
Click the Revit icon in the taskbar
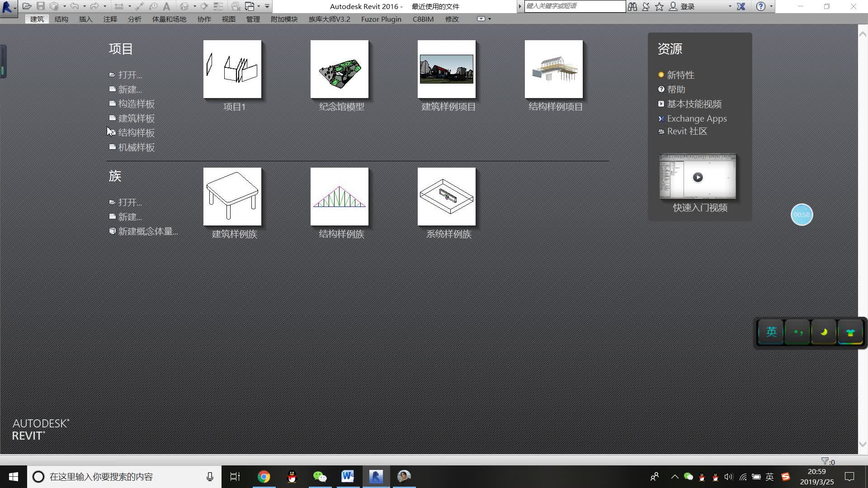coord(376,477)
